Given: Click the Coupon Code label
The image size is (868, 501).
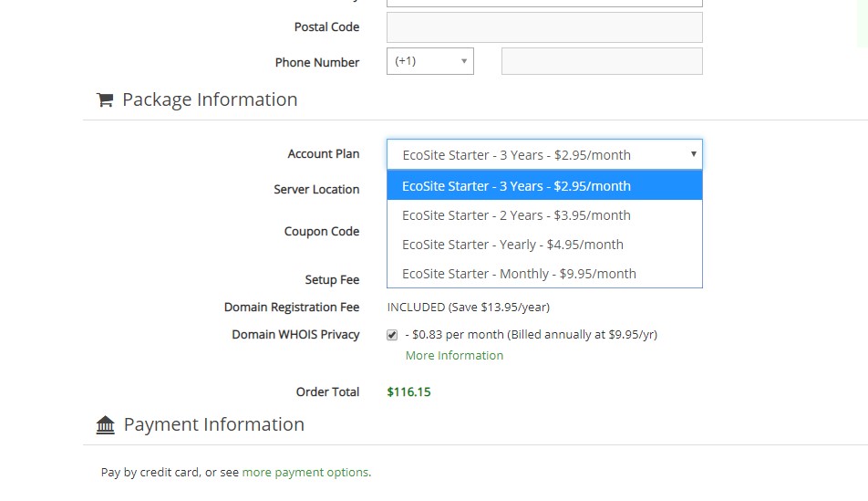Looking at the screenshot, I should pyautogui.click(x=322, y=232).
